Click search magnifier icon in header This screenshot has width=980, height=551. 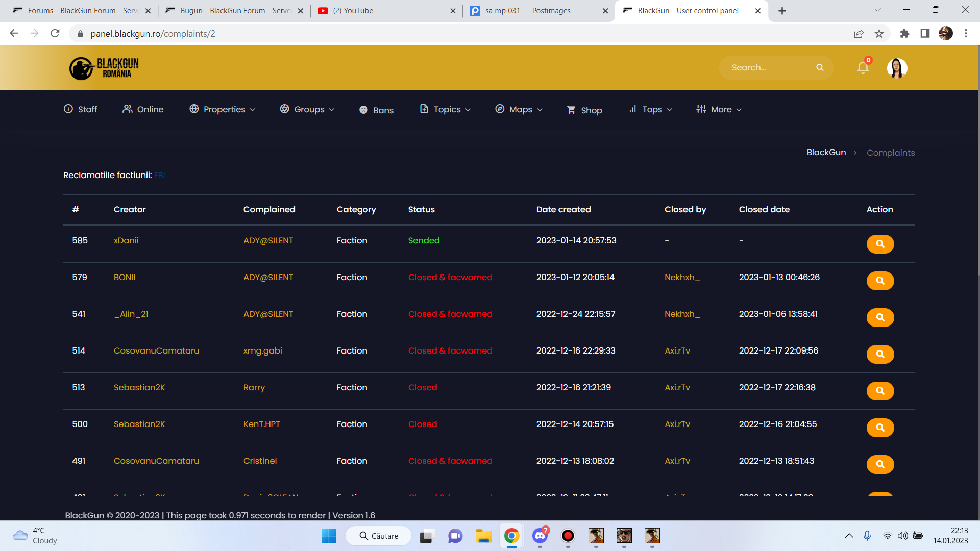click(x=820, y=67)
